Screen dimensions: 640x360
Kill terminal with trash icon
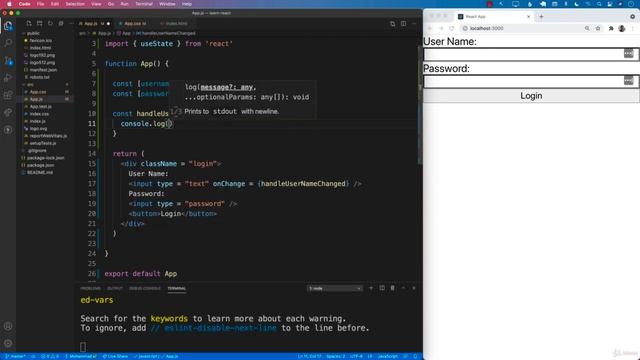coord(393,288)
